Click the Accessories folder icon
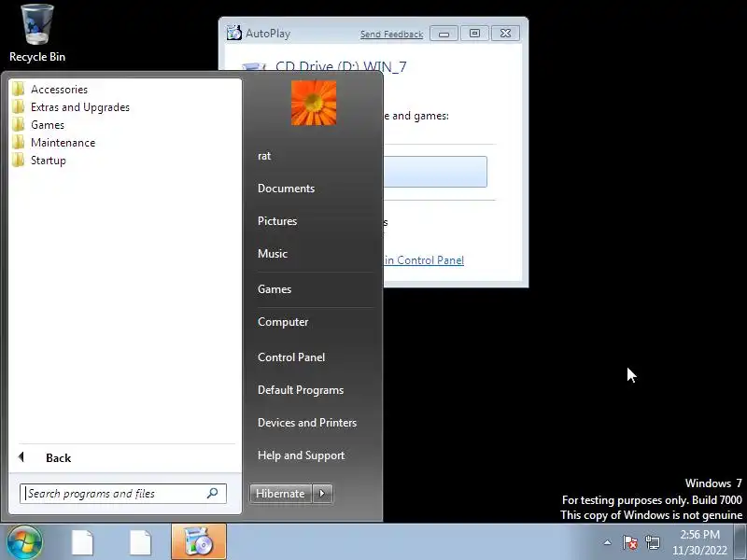Image resolution: width=747 pixels, height=560 pixels. pos(19,89)
